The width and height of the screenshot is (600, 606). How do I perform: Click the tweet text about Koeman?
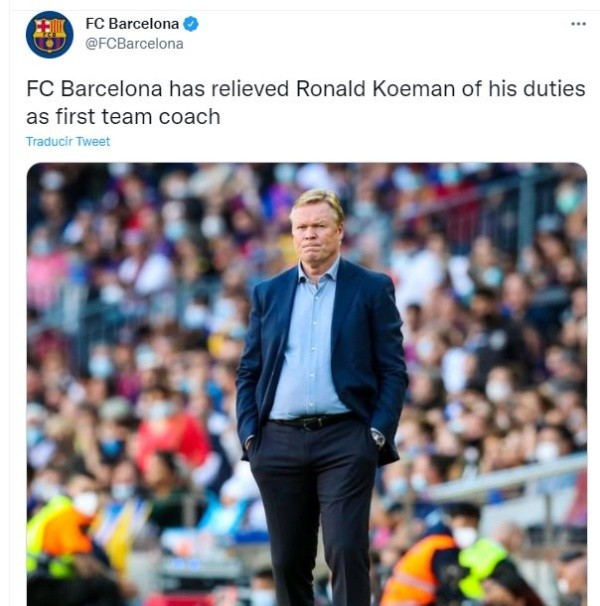tap(306, 102)
